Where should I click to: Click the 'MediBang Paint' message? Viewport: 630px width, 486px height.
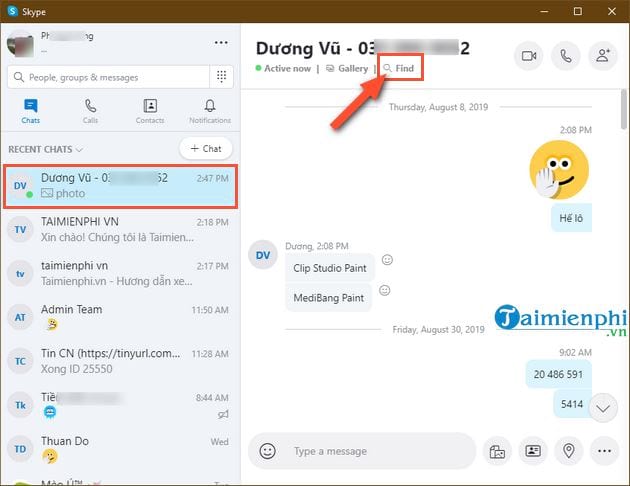click(x=329, y=298)
